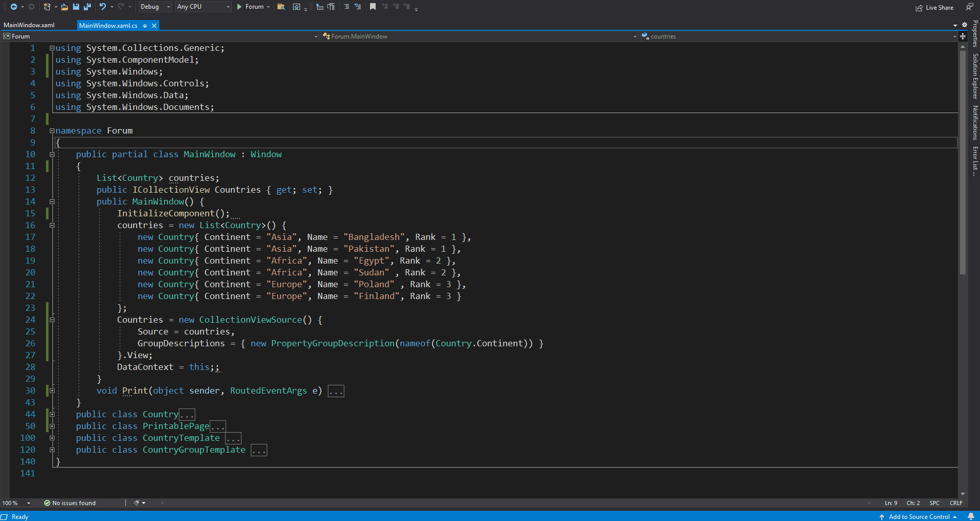Start debugging with the green play icon
This screenshot has height=521, width=980.
click(239, 7)
